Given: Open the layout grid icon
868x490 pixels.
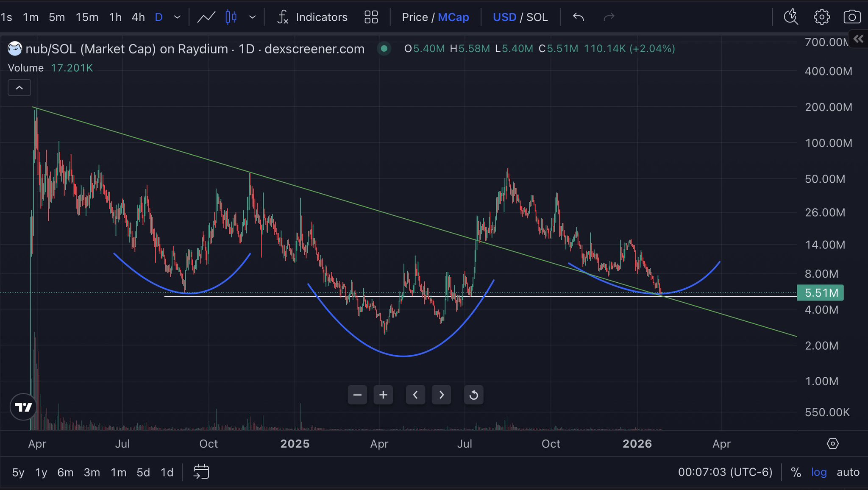Looking at the screenshot, I should click(x=371, y=17).
